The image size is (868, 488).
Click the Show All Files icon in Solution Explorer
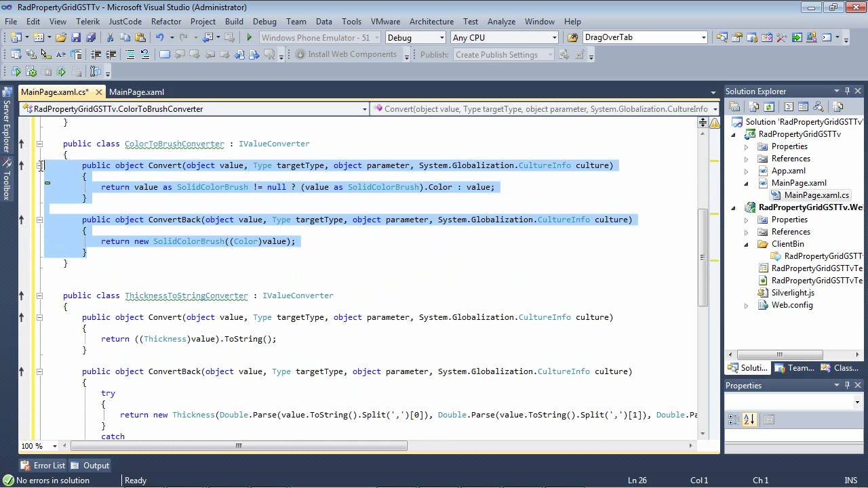tap(754, 106)
